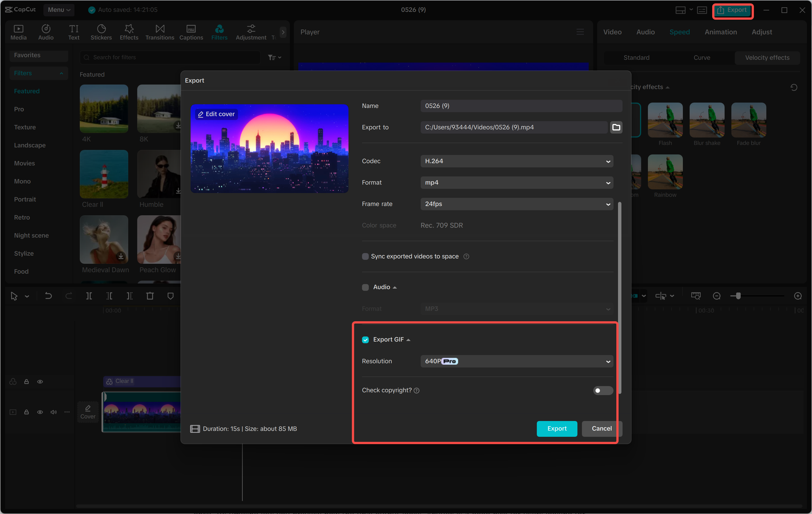
Task: Open the Menu dropdown in title bar
Action: click(x=59, y=10)
